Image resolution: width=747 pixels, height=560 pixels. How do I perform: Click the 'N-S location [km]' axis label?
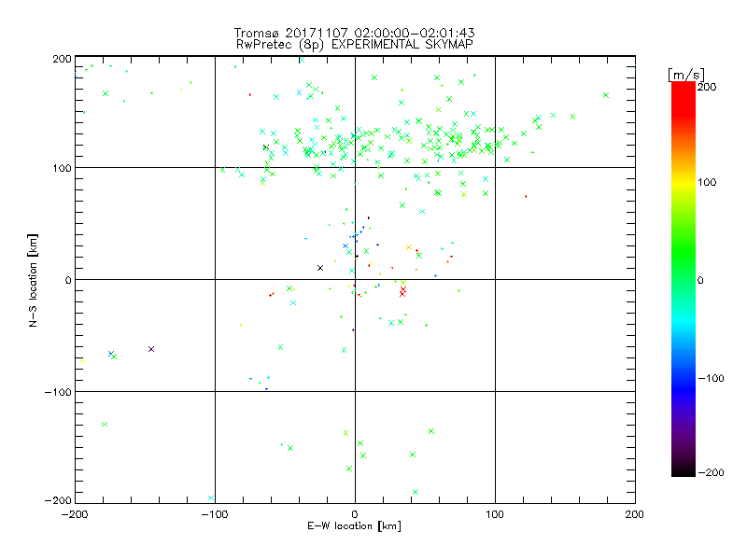tap(33, 280)
